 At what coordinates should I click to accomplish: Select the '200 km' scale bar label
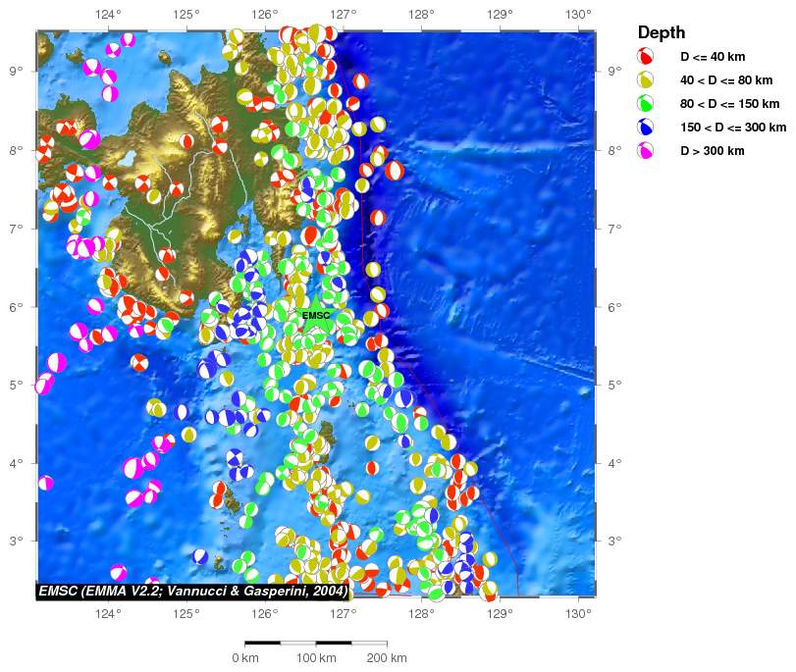pos(386,658)
